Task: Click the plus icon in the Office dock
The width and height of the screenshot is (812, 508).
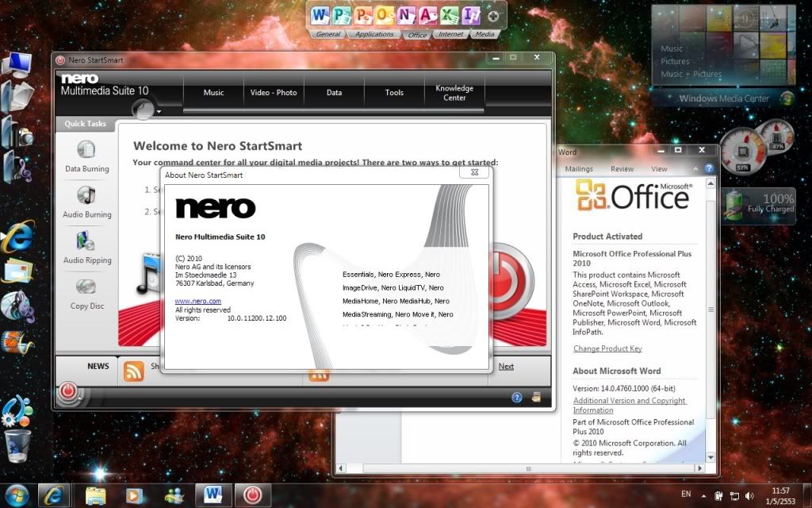Action: pyautogui.click(x=493, y=17)
